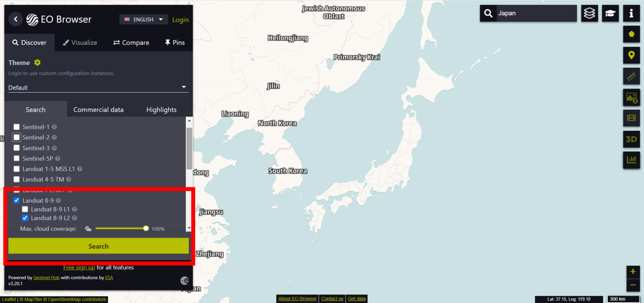Zoom out on the map
Image resolution: width=644 pixels, height=303 pixels.
[x=633, y=285]
